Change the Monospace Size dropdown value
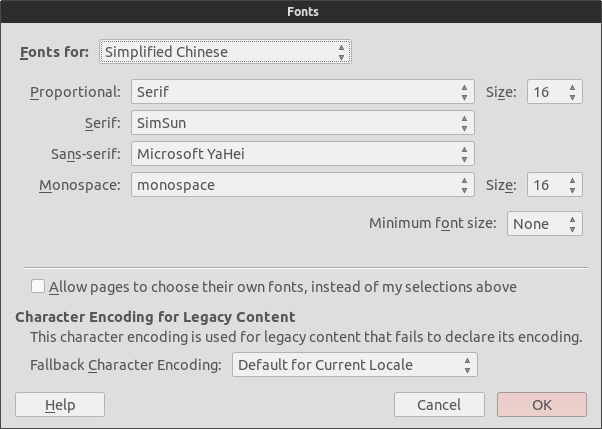Image resolution: width=602 pixels, height=429 pixels. click(555, 185)
